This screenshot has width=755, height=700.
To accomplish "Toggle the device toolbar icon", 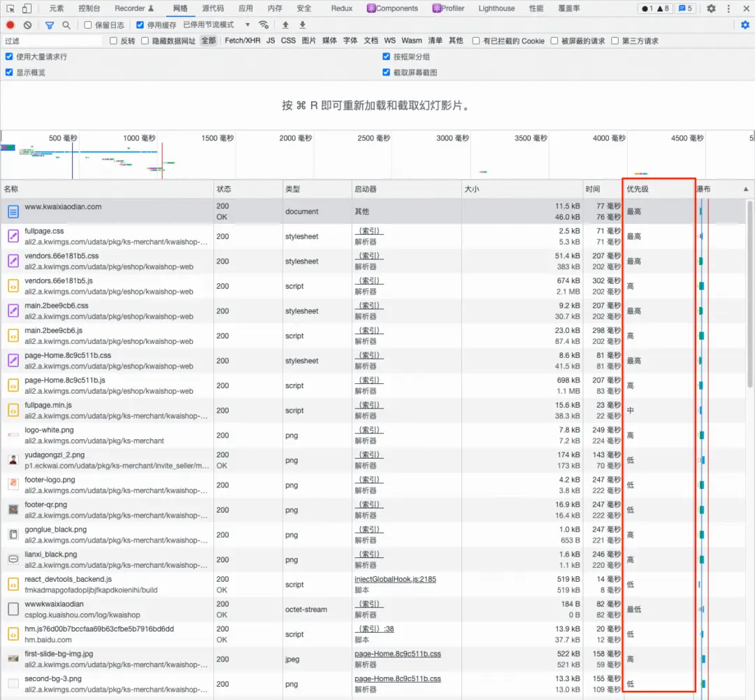I will (x=27, y=8).
